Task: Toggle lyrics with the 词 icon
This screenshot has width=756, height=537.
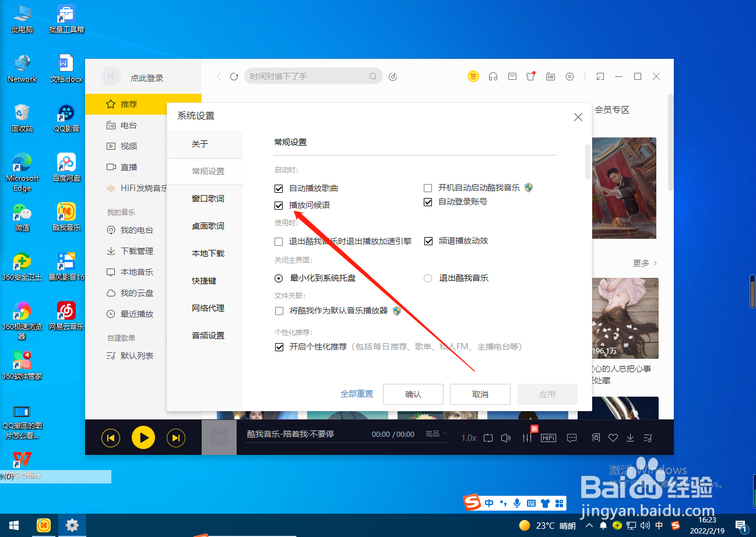Action: tap(596, 437)
